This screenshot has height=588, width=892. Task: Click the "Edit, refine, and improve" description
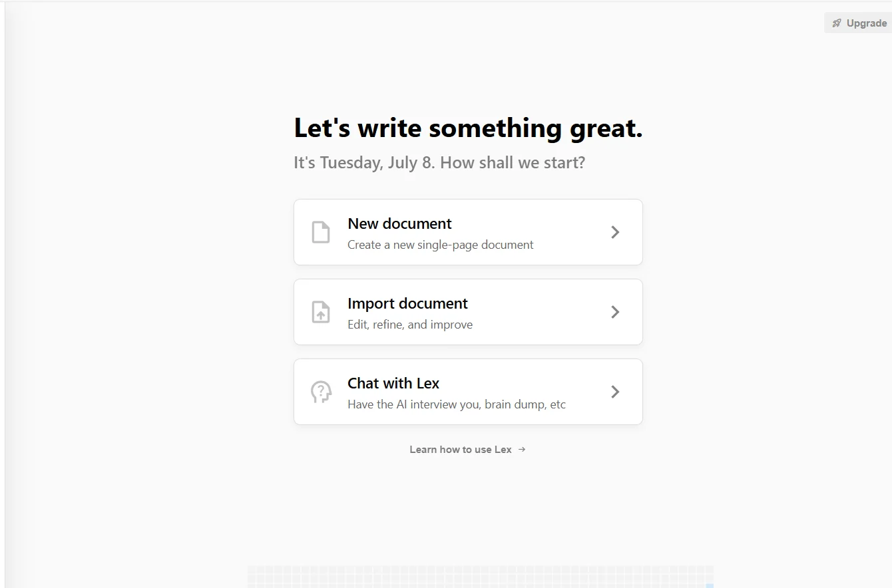410,325
